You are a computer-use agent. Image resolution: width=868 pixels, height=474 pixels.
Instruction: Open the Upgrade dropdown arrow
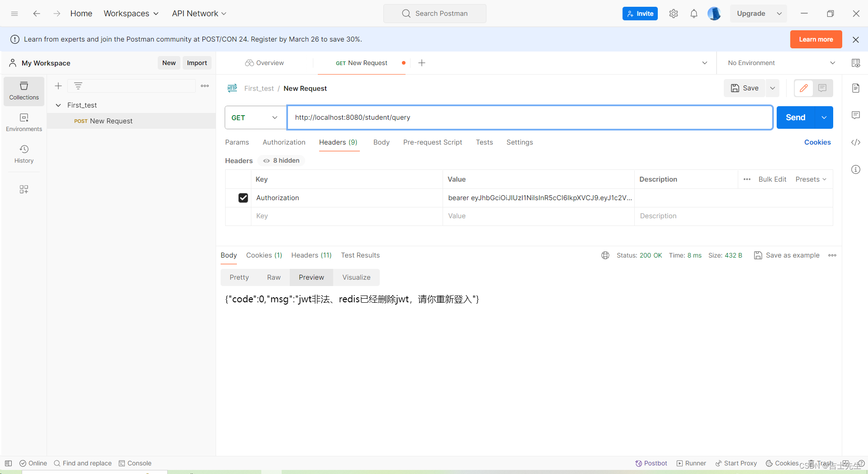click(779, 14)
